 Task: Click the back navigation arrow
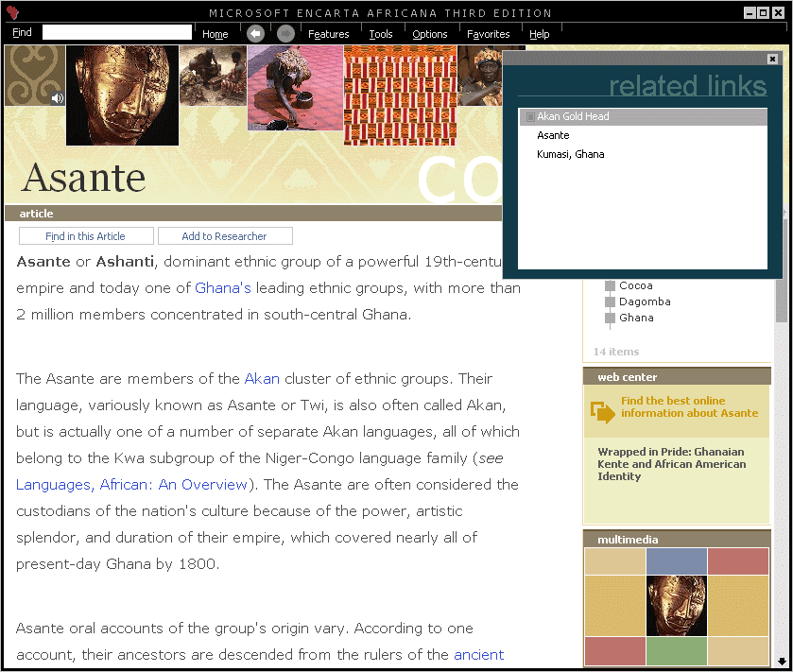click(x=255, y=34)
